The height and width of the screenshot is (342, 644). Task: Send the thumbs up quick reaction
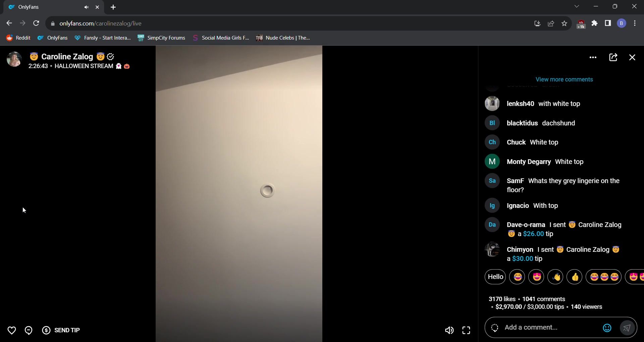click(x=575, y=277)
